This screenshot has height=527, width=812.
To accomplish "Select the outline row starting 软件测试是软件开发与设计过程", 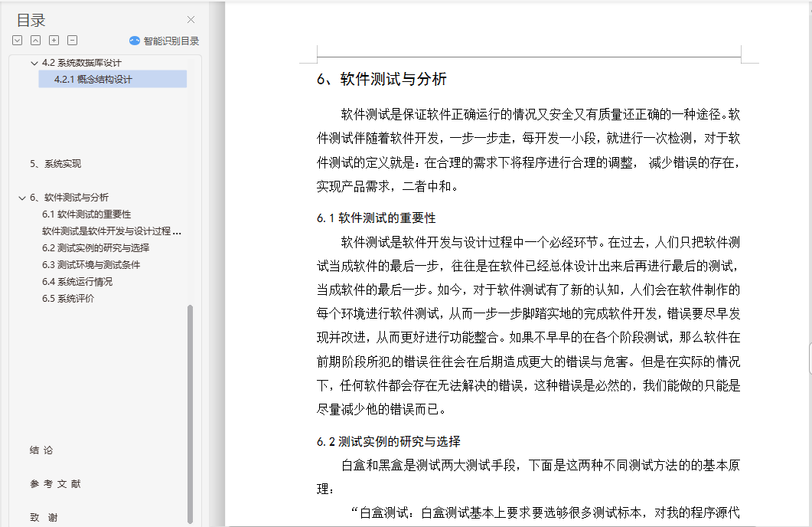I will 111,231.
